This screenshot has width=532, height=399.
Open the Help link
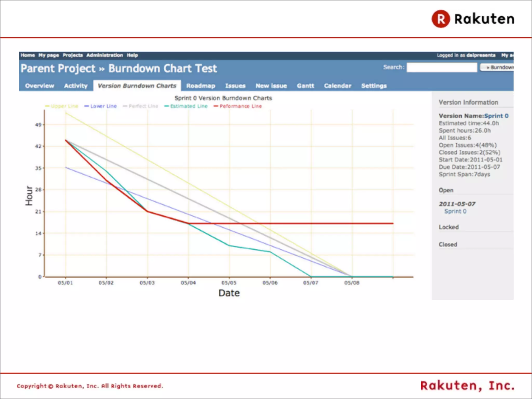click(x=132, y=55)
